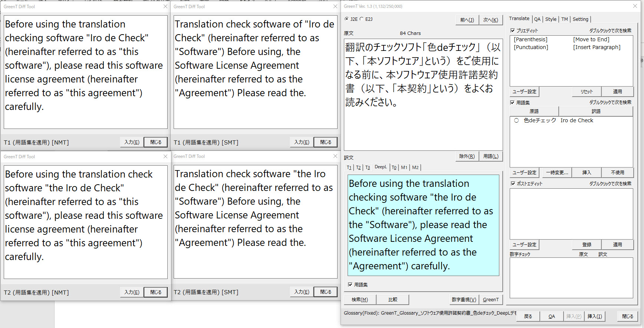
Task: Select the J2E translation direction radio button
Action: click(x=347, y=19)
